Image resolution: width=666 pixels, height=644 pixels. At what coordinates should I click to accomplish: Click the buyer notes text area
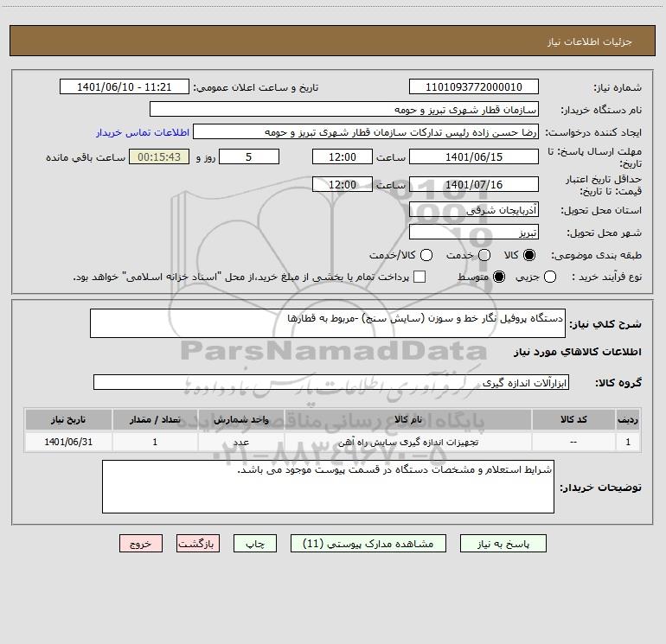[x=328, y=487]
